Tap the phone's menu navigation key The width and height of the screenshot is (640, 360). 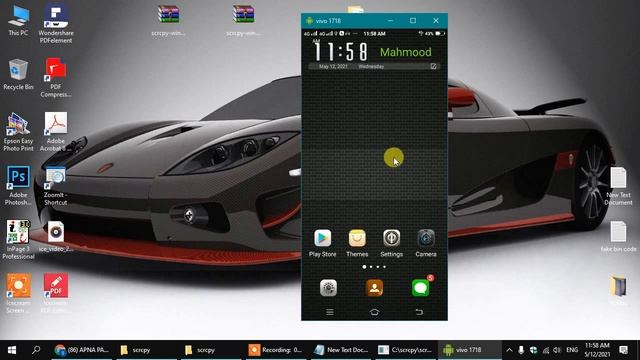tap(330, 312)
